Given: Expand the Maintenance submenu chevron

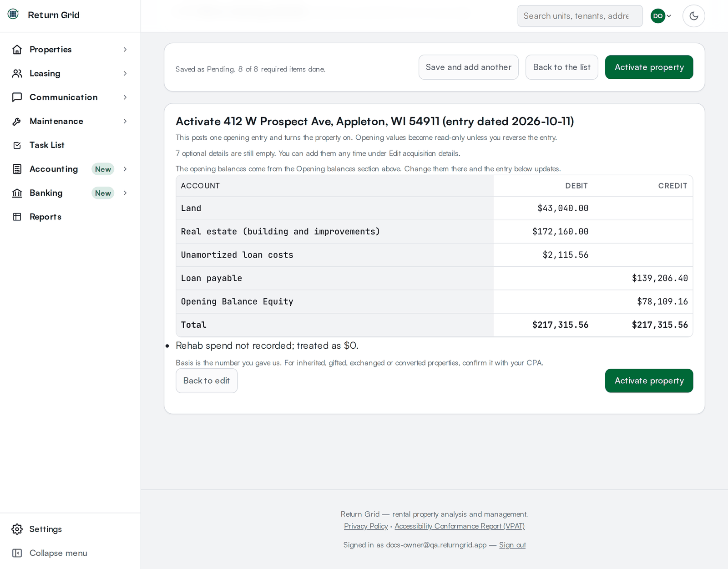Looking at the screenshot, I should (x=125, y=121).
